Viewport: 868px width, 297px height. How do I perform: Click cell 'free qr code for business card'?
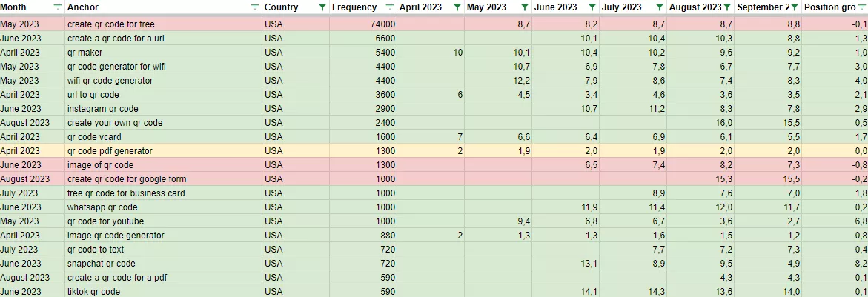point(163,193)
